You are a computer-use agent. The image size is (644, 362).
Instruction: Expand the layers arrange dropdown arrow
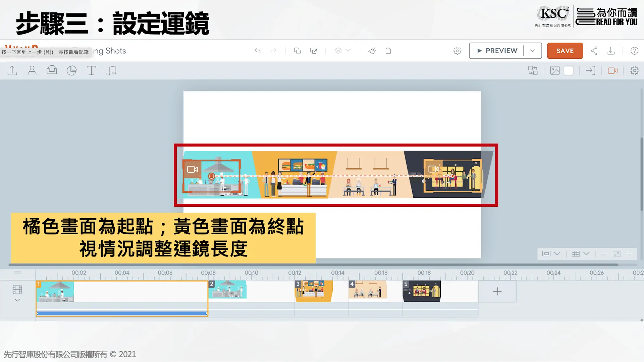[x=348, y=51]
